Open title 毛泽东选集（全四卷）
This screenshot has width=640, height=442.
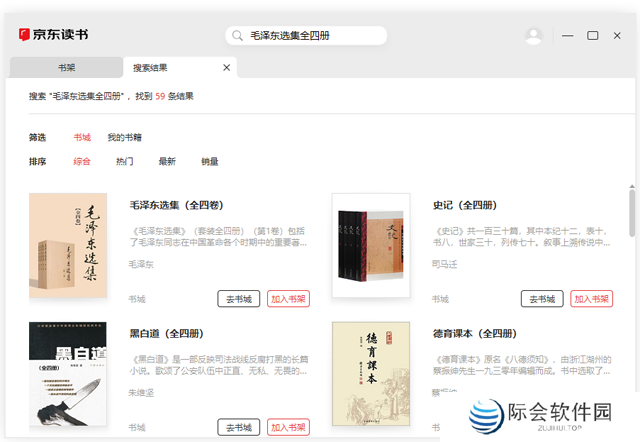[176, 205]
